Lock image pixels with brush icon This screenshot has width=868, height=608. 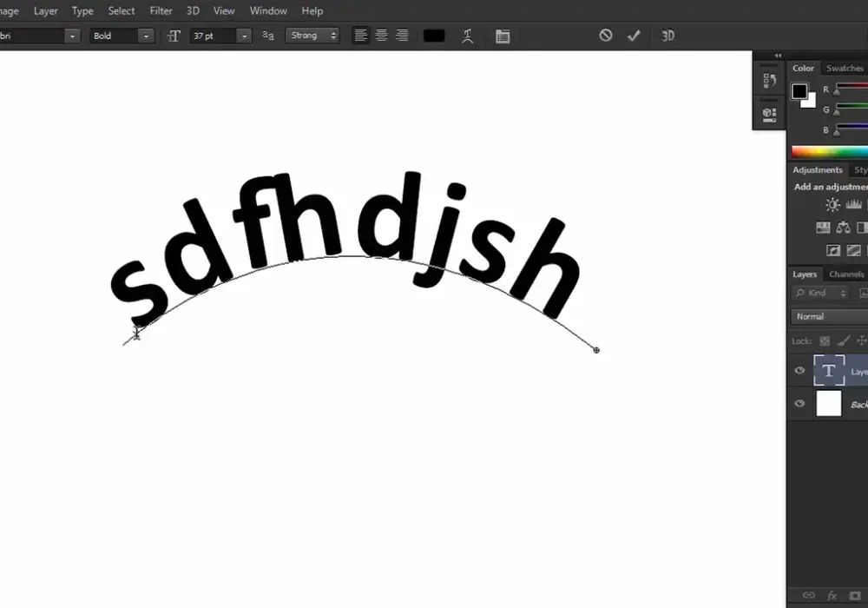[844, 341]
